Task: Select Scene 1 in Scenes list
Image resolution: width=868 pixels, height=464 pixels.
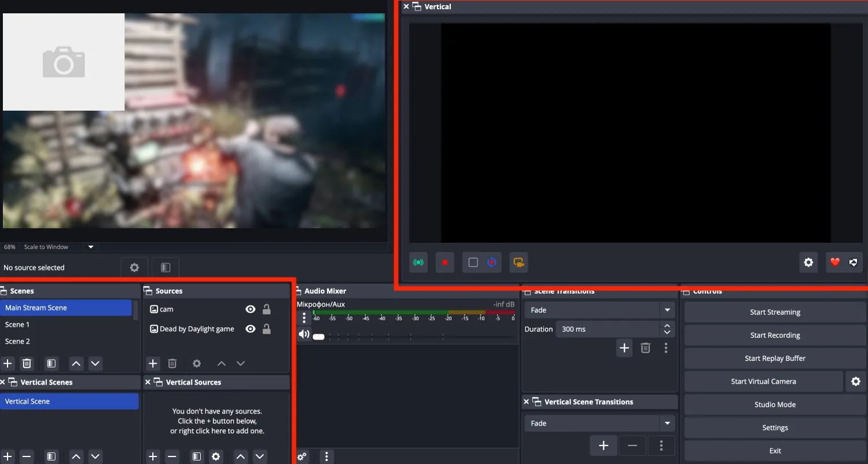Action: point(67,324)
